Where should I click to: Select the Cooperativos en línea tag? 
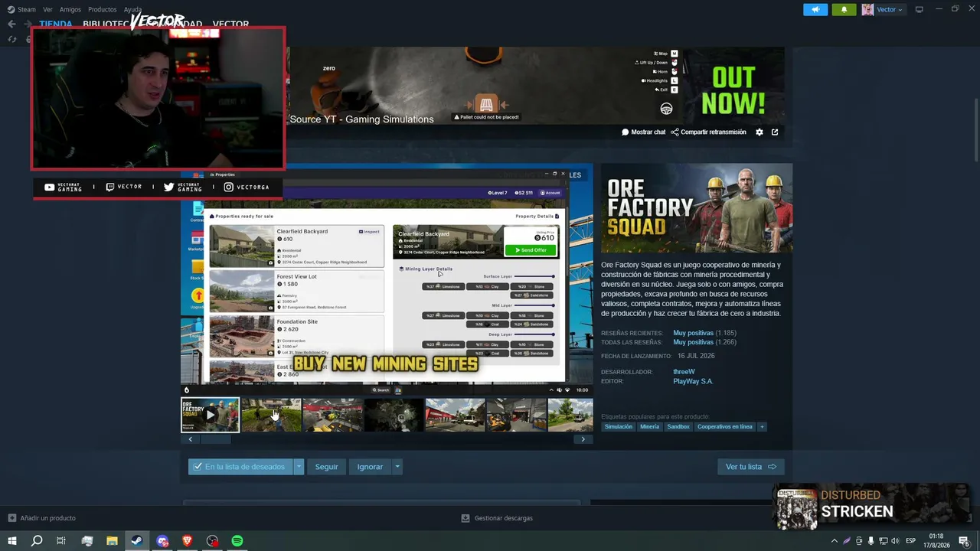[724, 426]
